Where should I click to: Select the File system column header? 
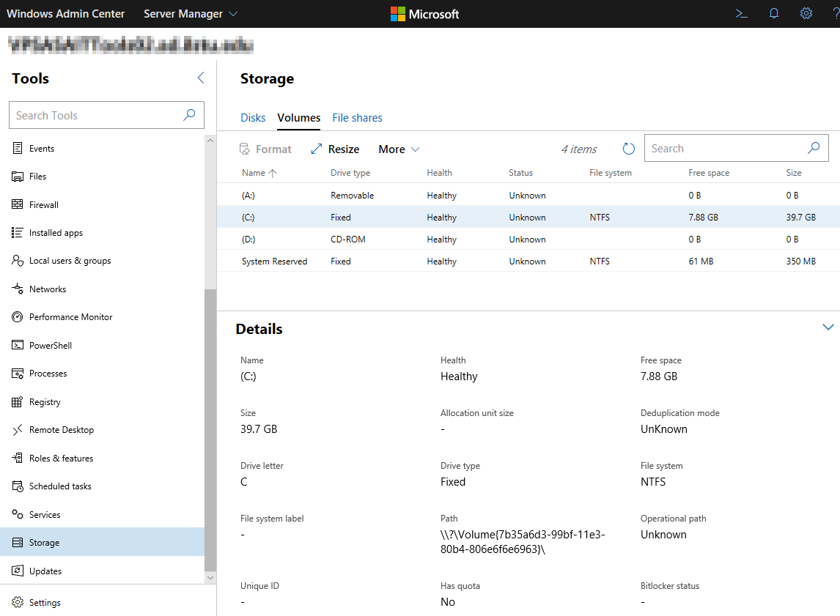point(610,173)
